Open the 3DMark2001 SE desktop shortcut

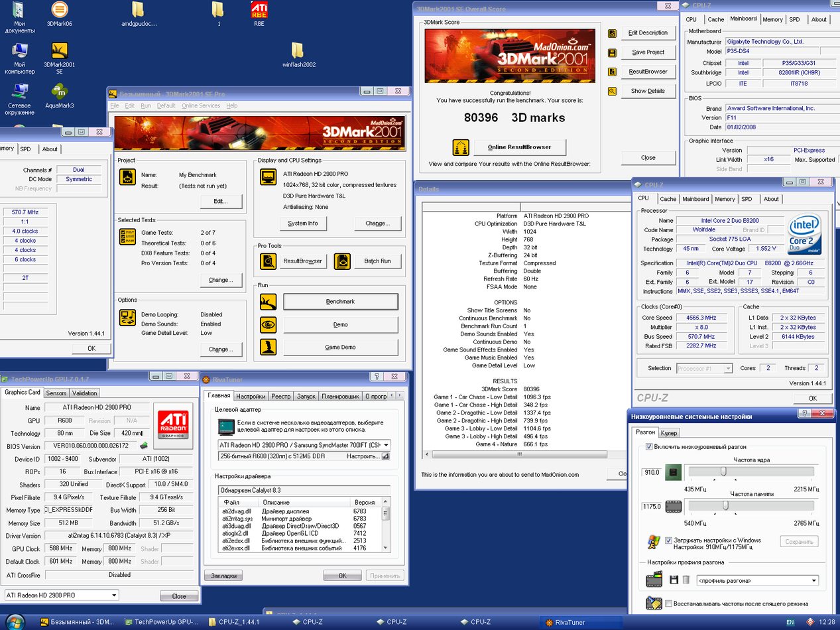59,56
